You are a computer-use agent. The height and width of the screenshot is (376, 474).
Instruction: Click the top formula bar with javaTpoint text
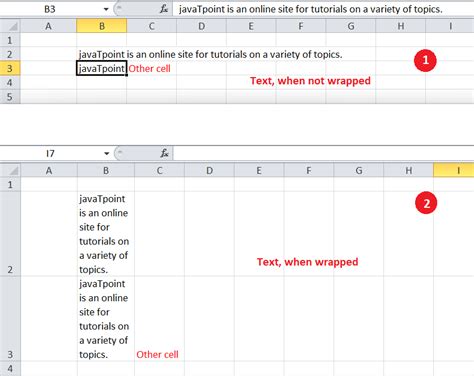pos(323,9)
